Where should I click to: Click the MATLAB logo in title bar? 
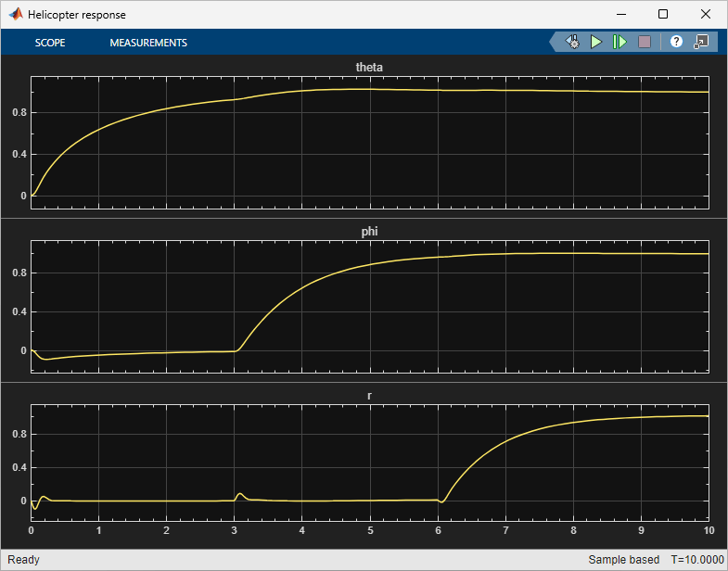pos(16,15)
